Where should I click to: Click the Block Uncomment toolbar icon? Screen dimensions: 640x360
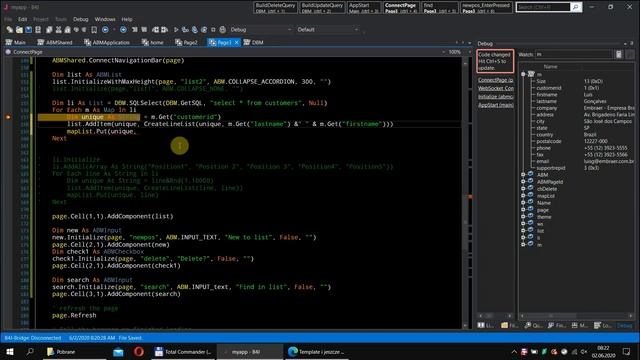coord(144,30)
